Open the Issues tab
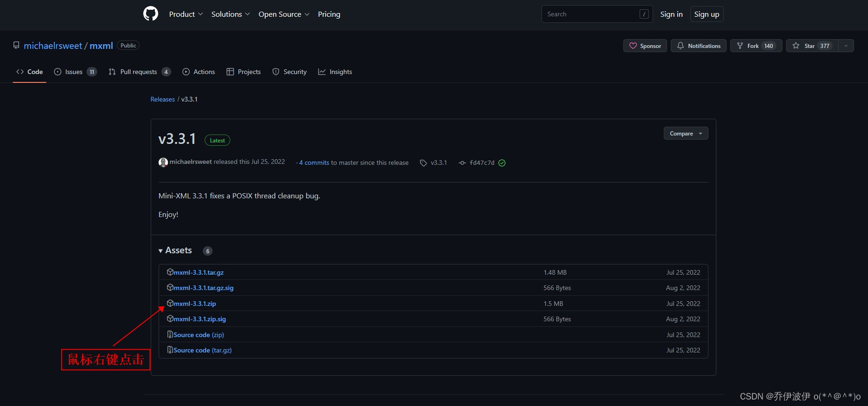Viewport: 868px width, 406px height. [x=75, y=72]
